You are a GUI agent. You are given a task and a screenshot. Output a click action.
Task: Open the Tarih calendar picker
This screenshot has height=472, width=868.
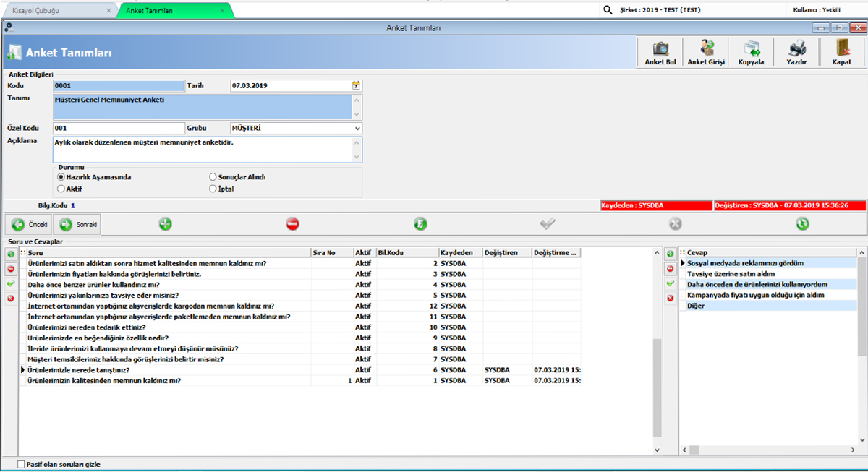click(x=356, y=85)
